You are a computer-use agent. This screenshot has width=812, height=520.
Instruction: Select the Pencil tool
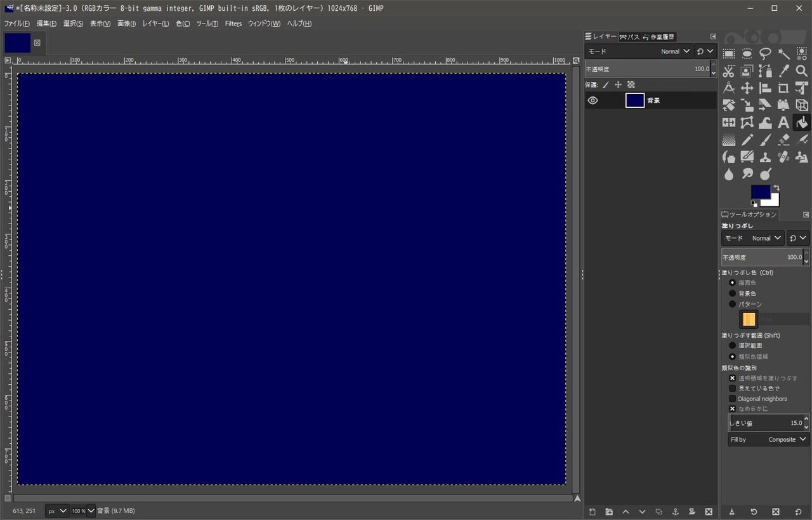[747, 140]
